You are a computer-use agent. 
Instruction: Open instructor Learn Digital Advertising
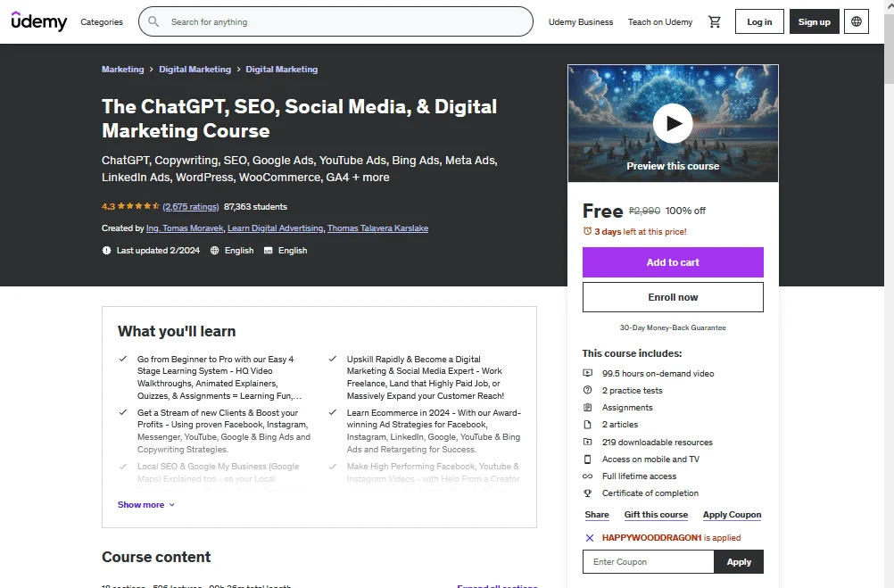(276, 228)
